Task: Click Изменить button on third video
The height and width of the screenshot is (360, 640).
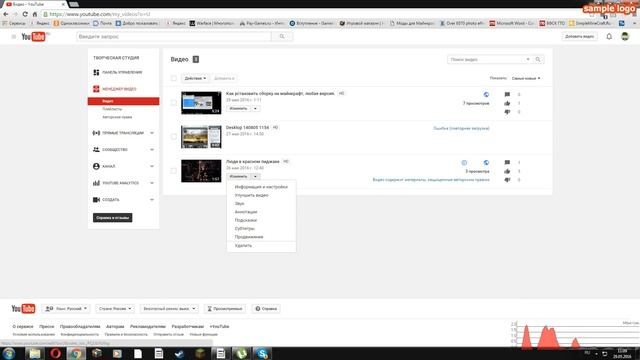Action: [x=238, y=176]
